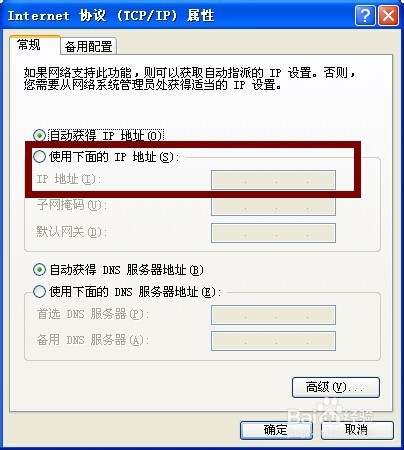The width and height of the screenshot is (404, 450).
Task: Close the TCP/IP properties dialog
Action: 388,15
